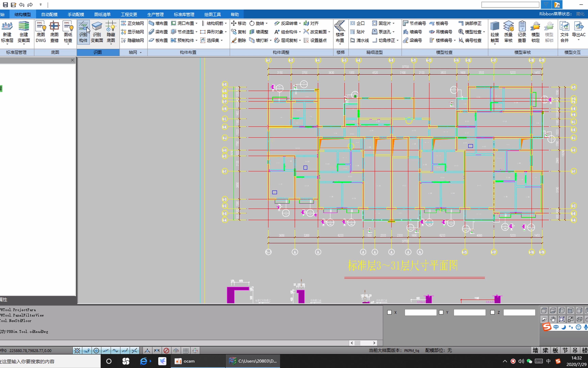The width and height of the screenshot is (588, 368).
Task: Click the ribbon search box
Action: (510, 5)
